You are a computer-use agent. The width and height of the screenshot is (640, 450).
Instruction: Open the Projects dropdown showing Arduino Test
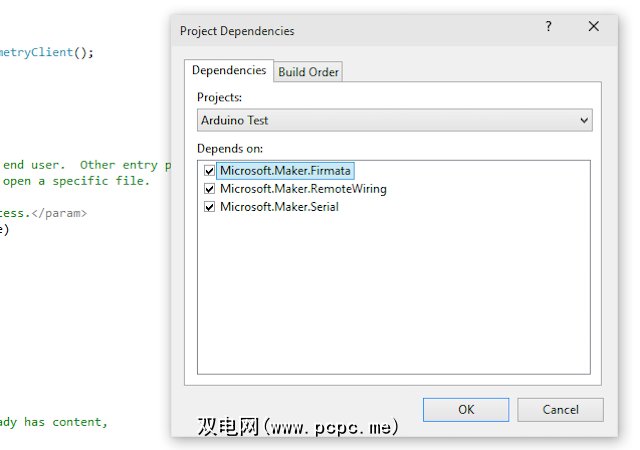point(394,120)
